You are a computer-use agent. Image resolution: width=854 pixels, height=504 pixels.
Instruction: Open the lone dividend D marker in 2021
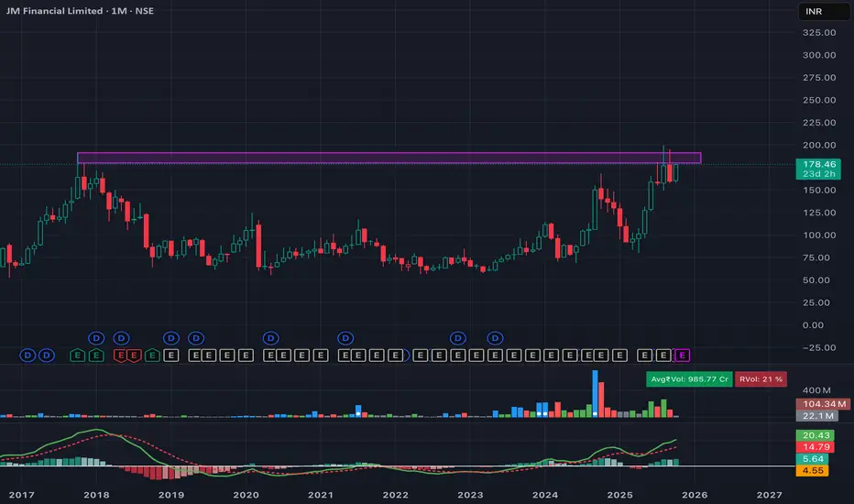345,338
